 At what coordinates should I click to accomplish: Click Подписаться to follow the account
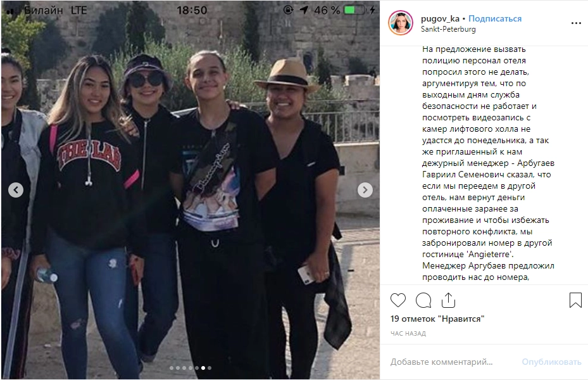point(495,18)
